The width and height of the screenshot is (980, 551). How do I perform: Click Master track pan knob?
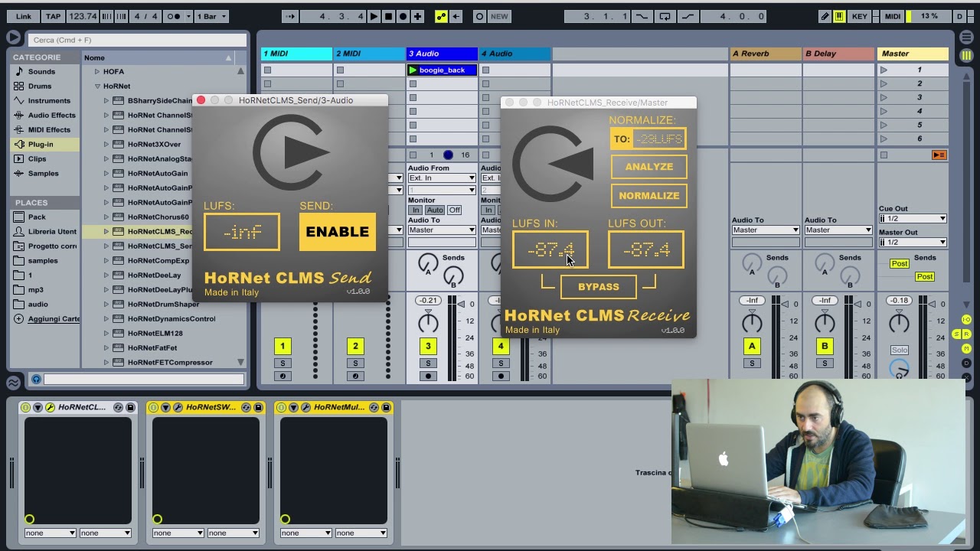900,321
